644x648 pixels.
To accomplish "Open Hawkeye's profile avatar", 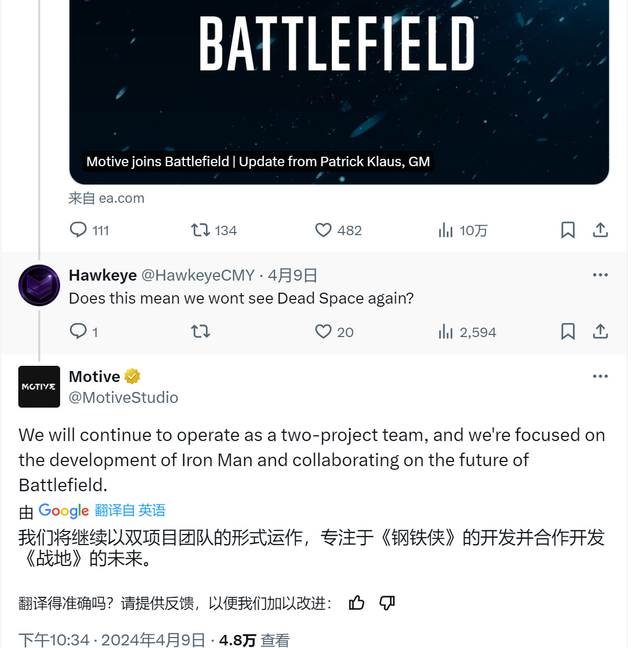I will tap(39, 285).
